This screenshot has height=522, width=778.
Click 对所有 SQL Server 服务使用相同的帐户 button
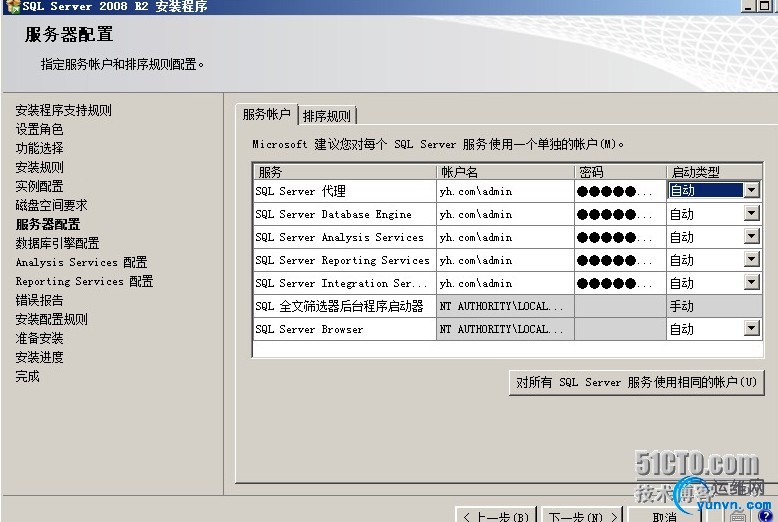[636, 383]
